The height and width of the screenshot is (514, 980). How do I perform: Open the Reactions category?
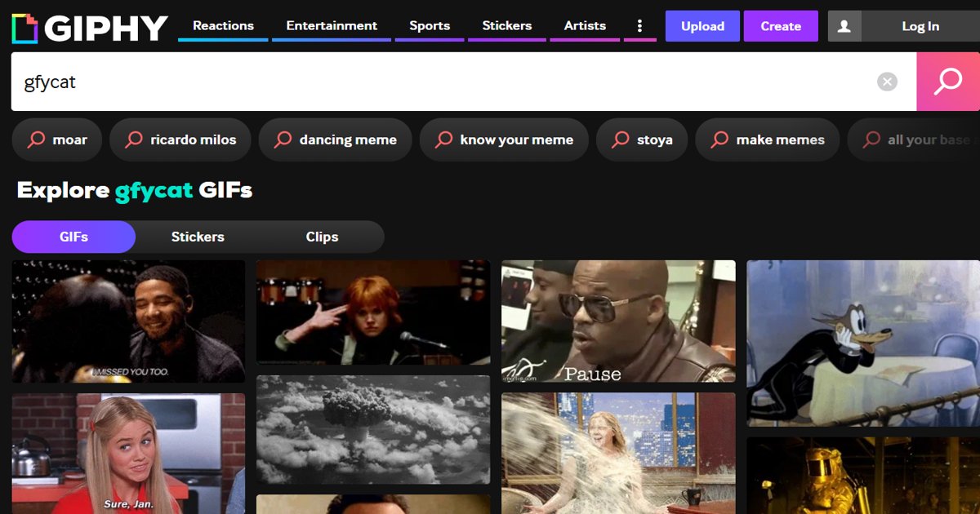pos(223,26)
